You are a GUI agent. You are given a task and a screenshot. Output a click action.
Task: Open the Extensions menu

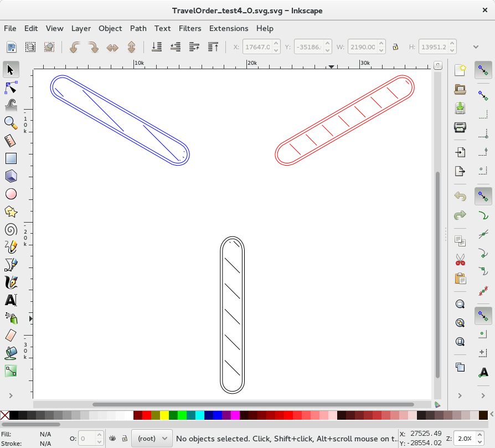[x=229, y=28]
